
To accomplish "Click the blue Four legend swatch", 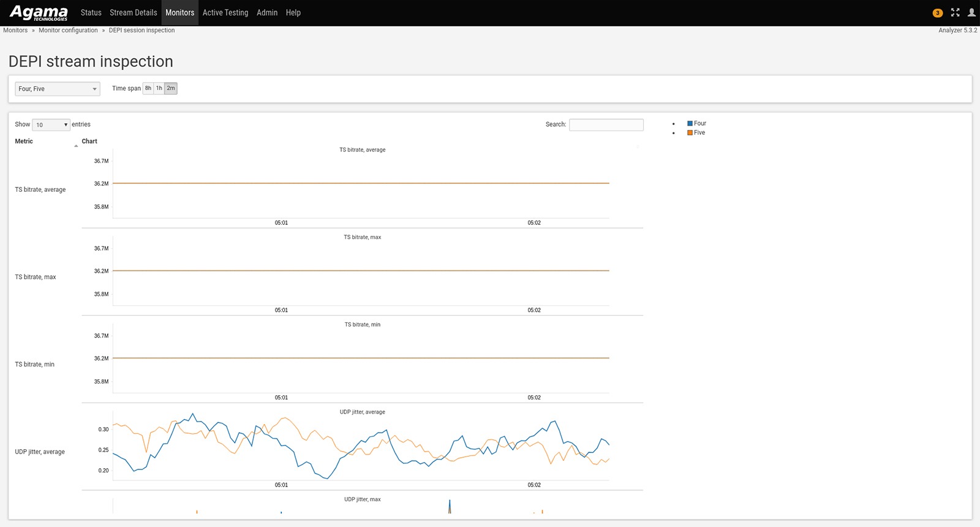I will (x=690, y=123).
